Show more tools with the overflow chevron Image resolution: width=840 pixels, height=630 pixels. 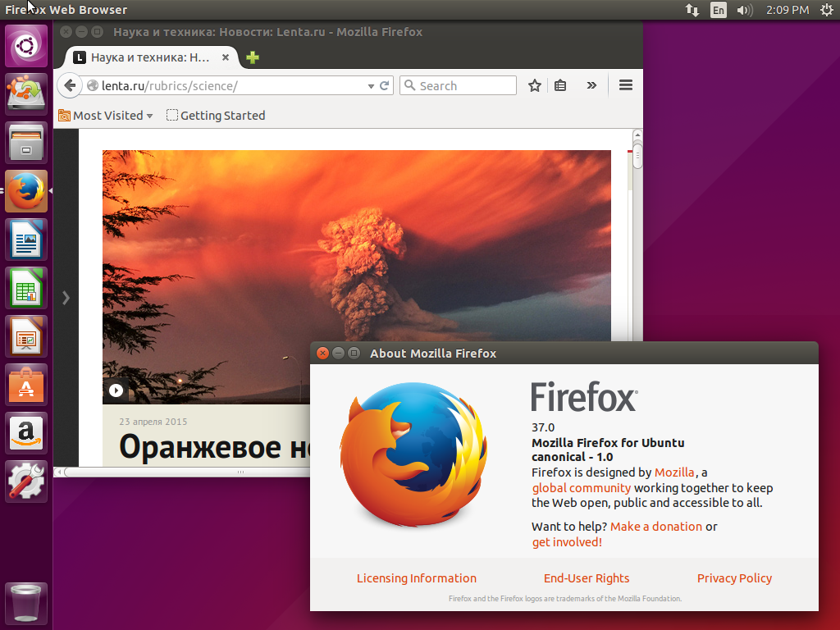[x=591, y=85]
